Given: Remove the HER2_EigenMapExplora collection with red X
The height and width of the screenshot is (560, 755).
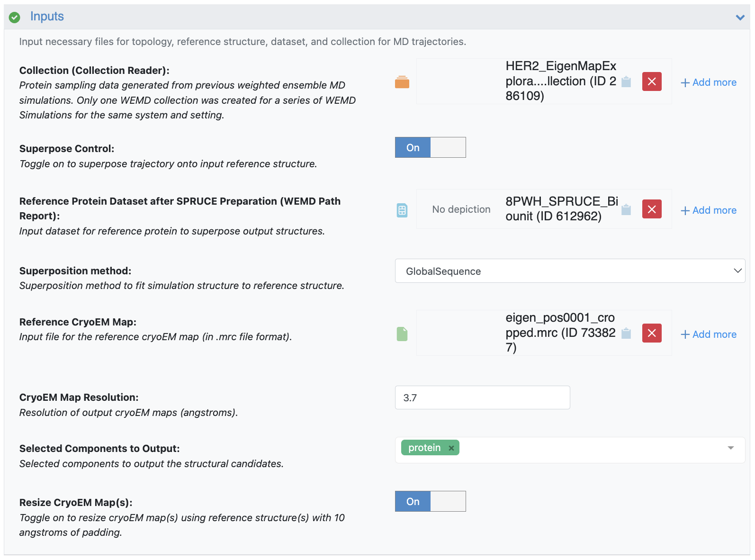Looking at the screenshot, I should coord(652,81).
